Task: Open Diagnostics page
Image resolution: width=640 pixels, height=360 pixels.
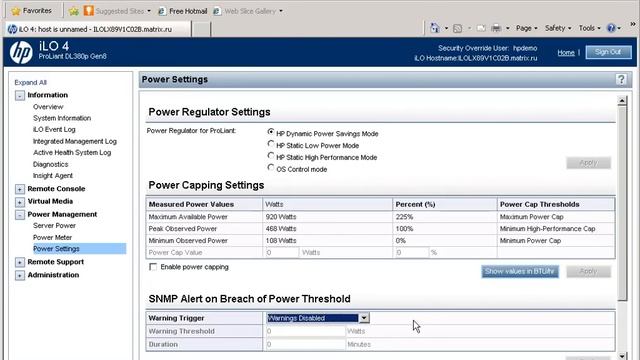Action: click(x=51, y=164)
